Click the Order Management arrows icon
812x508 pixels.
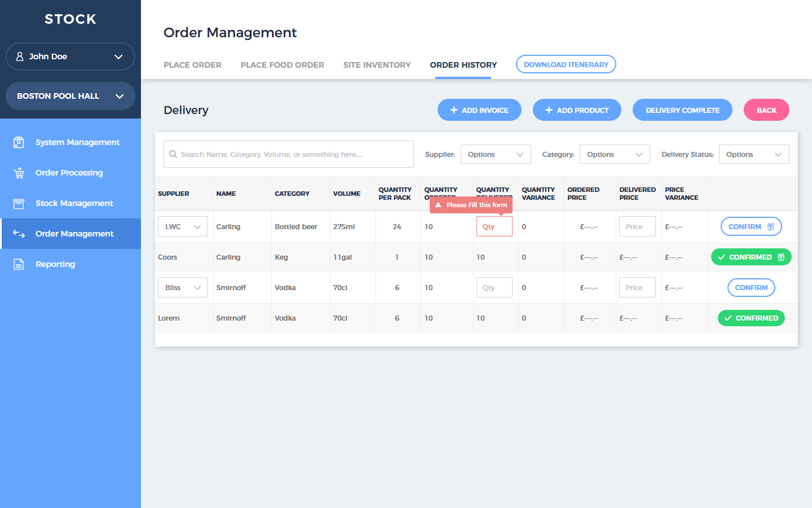click(19, 234)
